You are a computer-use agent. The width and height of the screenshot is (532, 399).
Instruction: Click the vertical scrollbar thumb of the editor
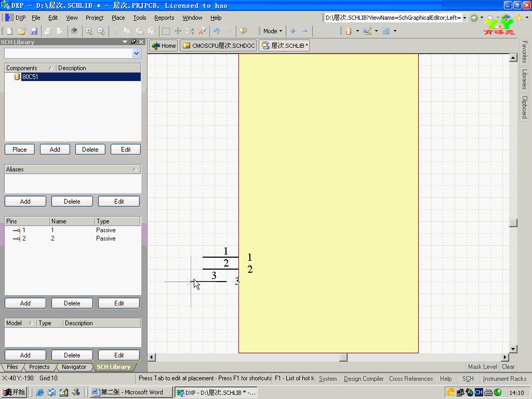[513, 222]
